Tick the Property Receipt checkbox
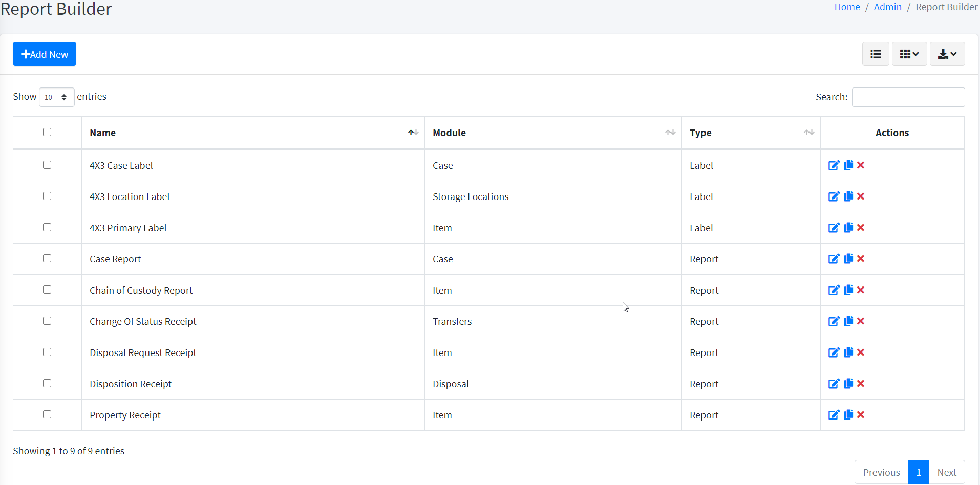The image size is (980, 485). pos(47,414)
